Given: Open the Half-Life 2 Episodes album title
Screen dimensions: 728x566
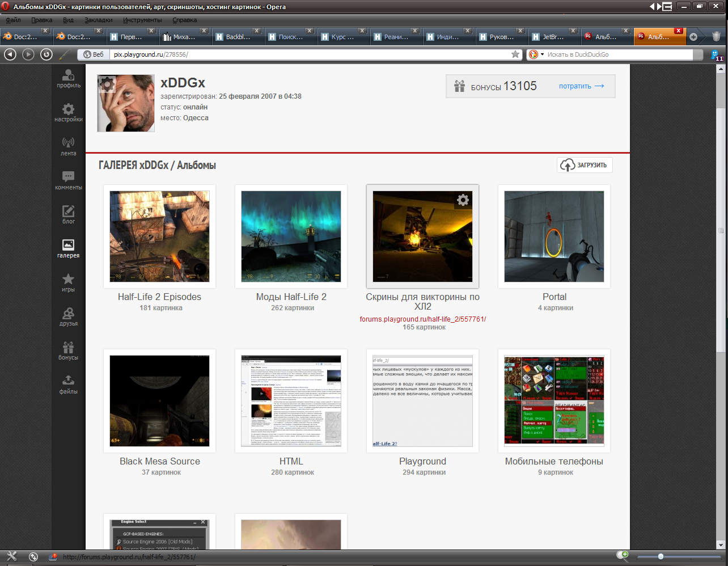Looking at the screenshot, I should tap(159, 297).
